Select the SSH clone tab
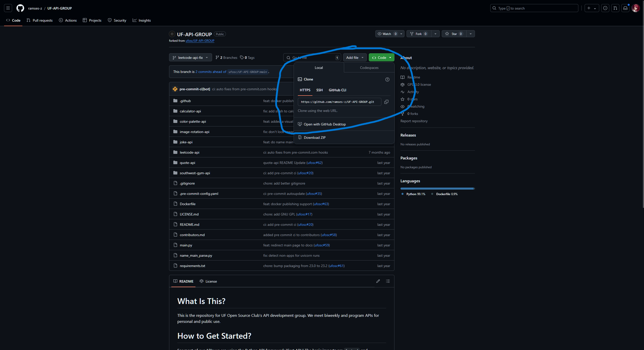 coord(319,90)
